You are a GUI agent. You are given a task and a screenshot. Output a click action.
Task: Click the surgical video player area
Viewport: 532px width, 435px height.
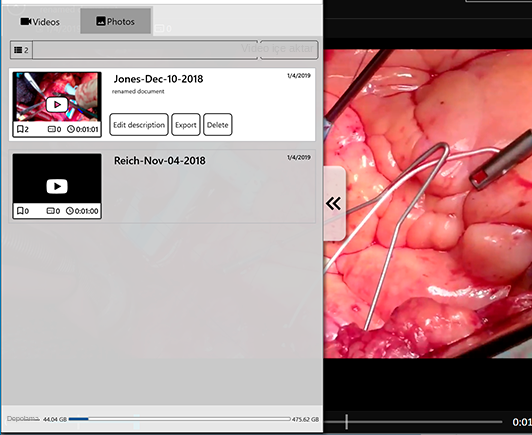point(428,204)
